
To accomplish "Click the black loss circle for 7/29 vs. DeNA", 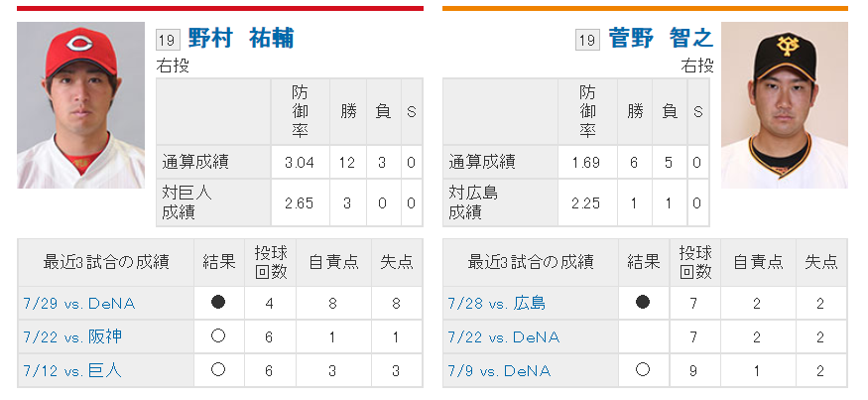I will pos(218,303).
